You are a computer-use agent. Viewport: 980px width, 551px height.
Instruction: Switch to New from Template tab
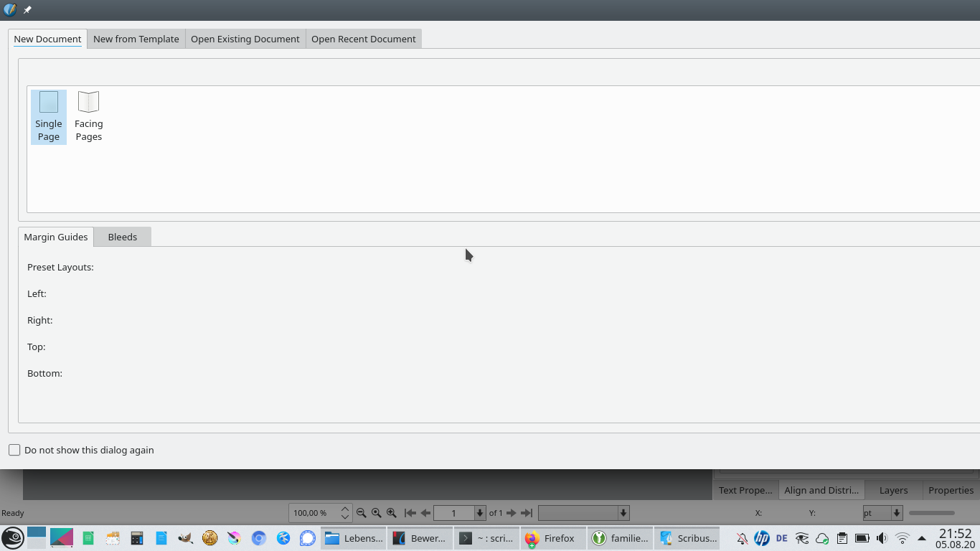136,39
